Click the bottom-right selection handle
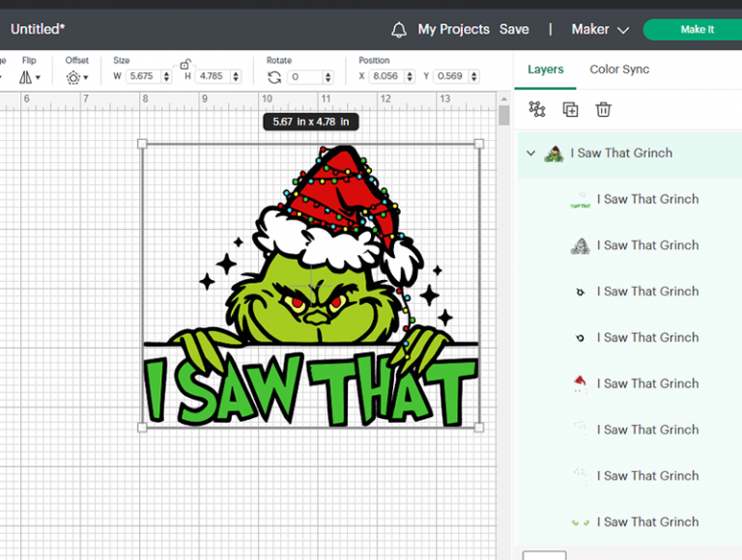This screenshot has height=560, width=742. [479, 428]
